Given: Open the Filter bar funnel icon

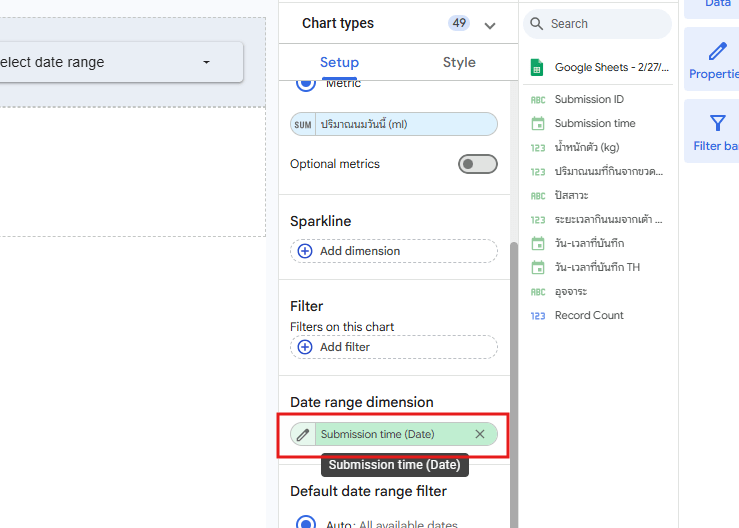Looking at the screenshot, I should pyautogui.click(x=717, y=123).
